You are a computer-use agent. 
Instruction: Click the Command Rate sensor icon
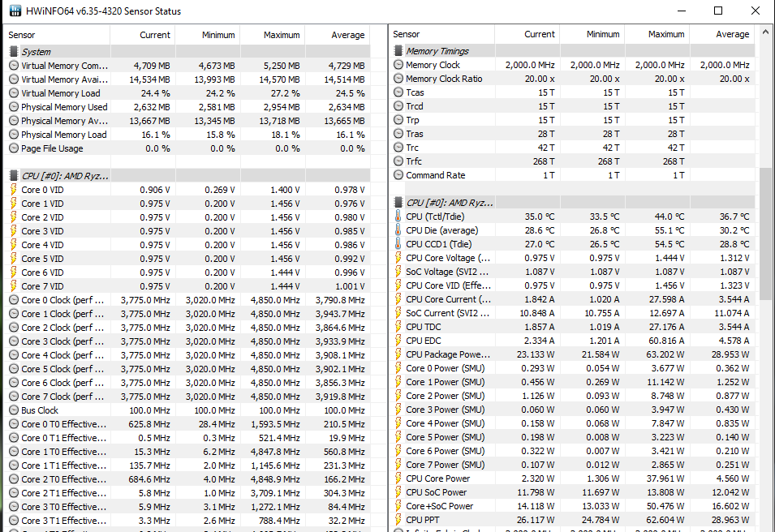398,175
